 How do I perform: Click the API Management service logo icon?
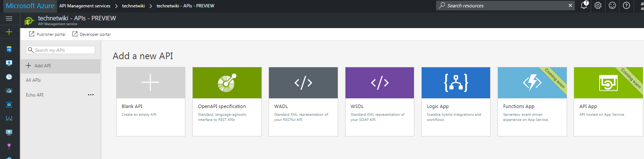[29, 21]
